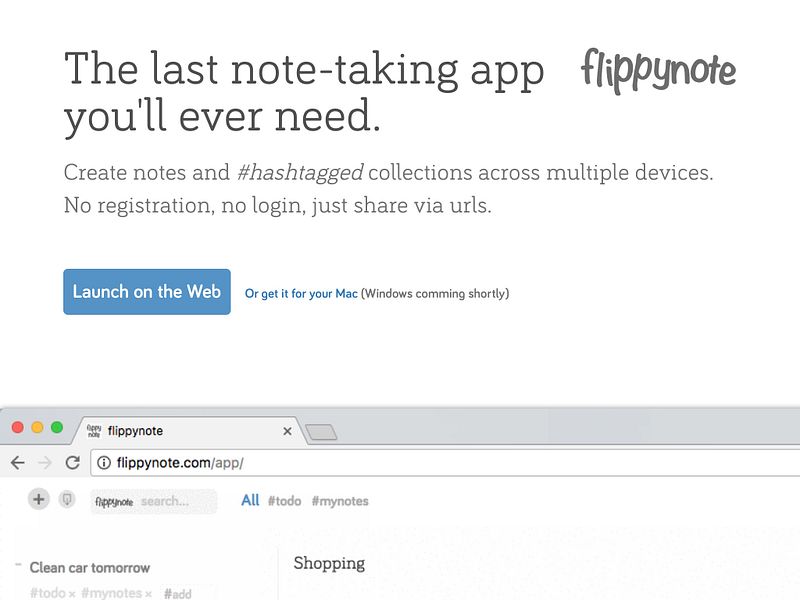This screenshot has height=600, width=800.
Task: Click the pin icon next to the plus button
Action: point(67,499)
